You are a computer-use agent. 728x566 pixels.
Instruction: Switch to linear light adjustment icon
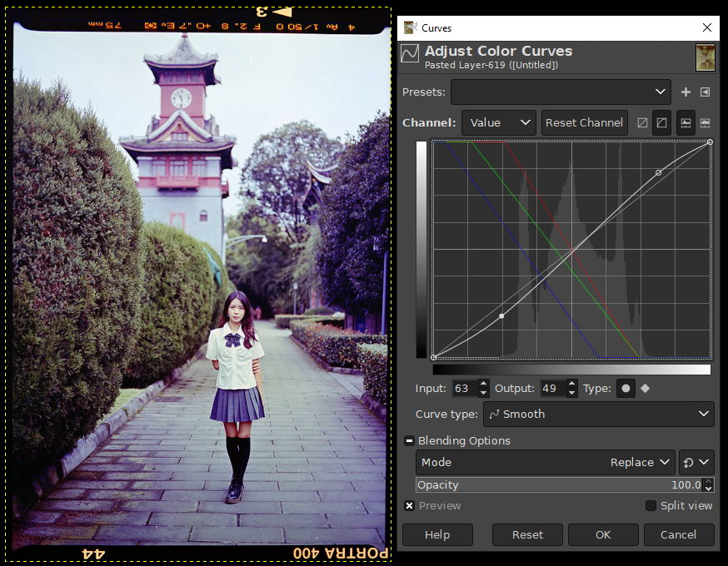642,122
